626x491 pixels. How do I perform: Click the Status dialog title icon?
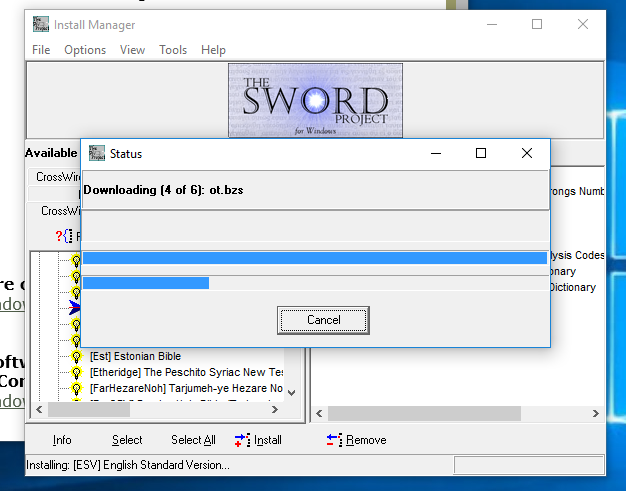coord(97,153)
